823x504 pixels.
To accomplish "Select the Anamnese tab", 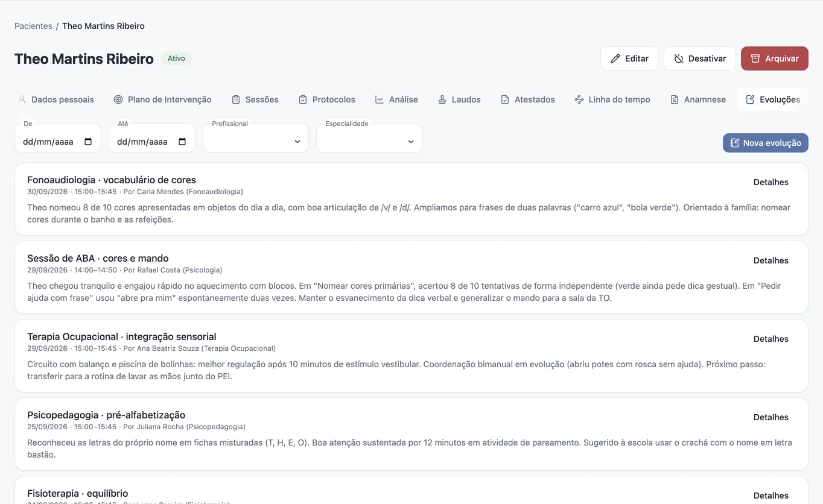I will tap(698, 99).
